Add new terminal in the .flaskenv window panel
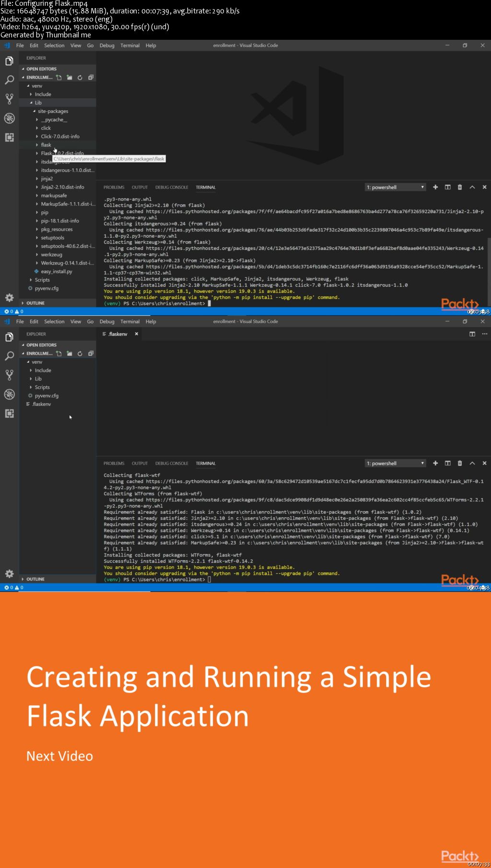The image size is (491, 868). click(x=435, y=463)
